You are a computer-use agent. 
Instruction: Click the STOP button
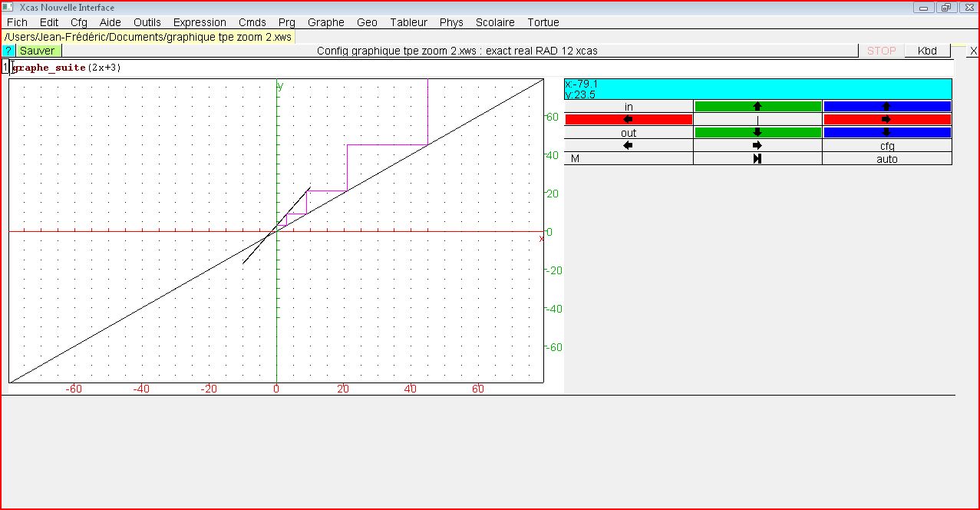[882, 51]
